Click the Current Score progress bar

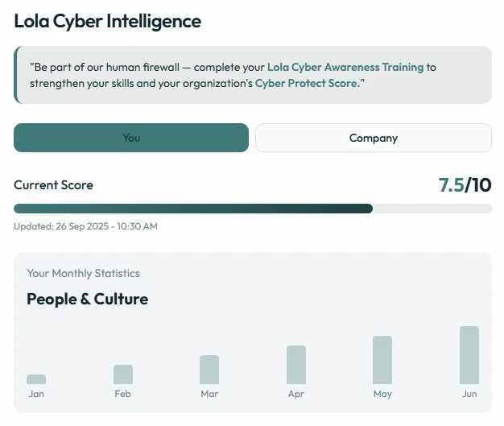[252, 209]
